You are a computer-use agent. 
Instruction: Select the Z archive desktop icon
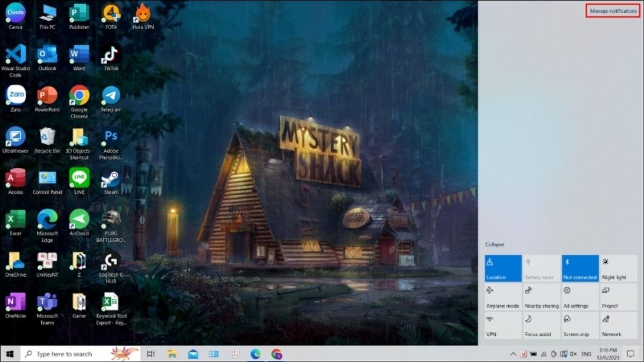[x=79, y=264]
